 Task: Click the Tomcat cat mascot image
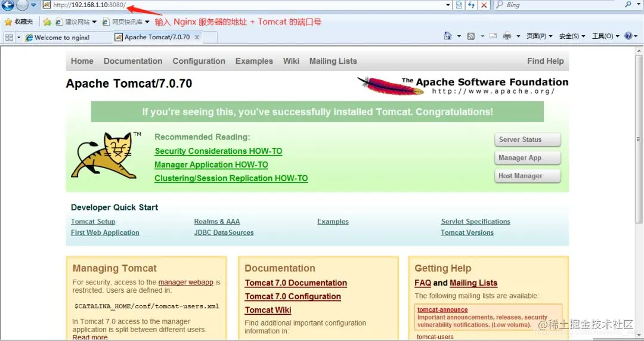click(x=105, y=156)
